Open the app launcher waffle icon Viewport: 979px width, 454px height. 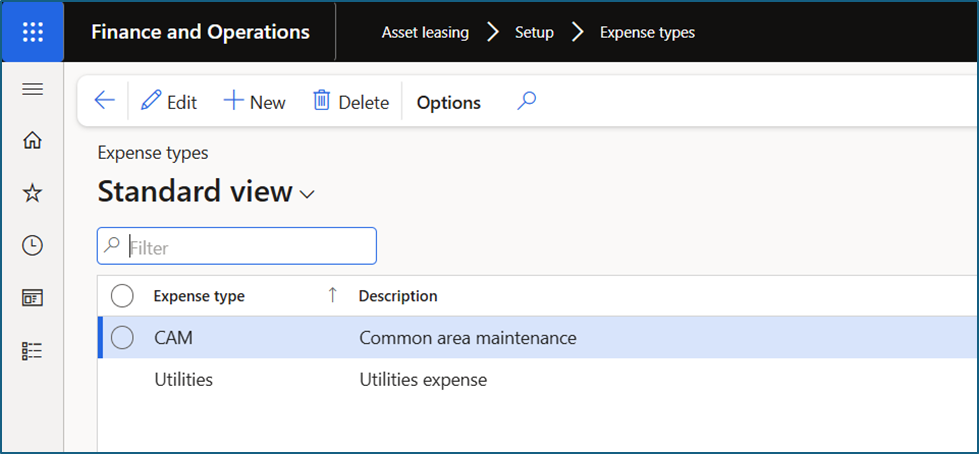32,32
